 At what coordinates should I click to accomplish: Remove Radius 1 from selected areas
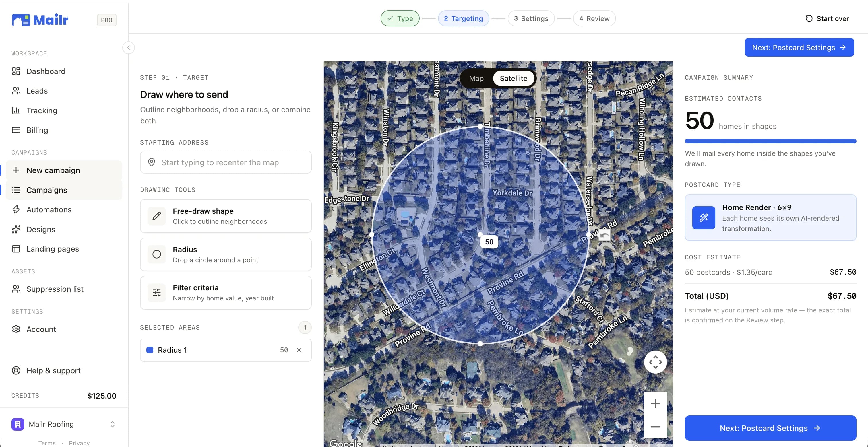pos(299,350)
